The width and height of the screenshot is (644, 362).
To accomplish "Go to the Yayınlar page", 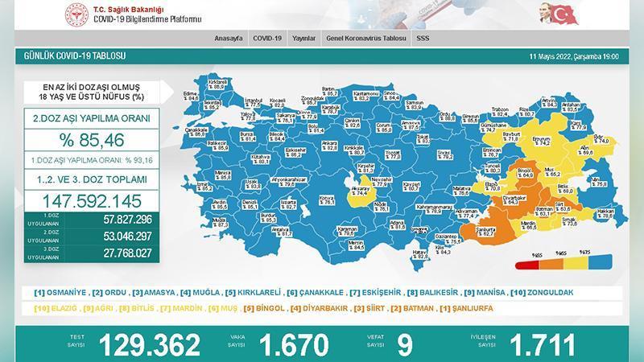I will [x=303, y=38].
